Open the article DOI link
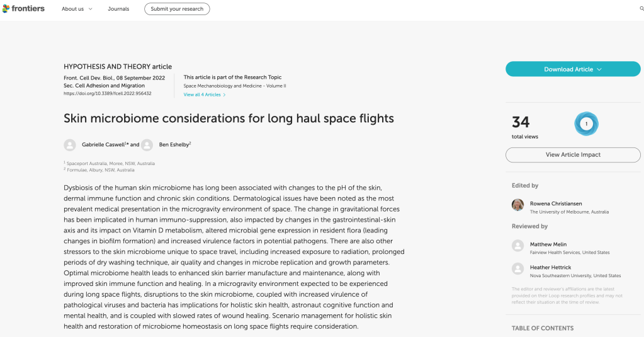The image size is (644, 337). coord(107,94)
